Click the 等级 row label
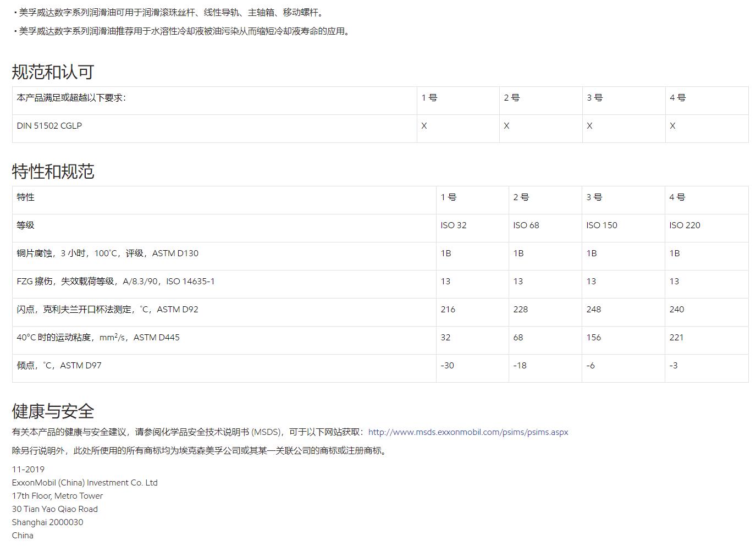This screenshot has height=557, width=756. tap(25, 225)
